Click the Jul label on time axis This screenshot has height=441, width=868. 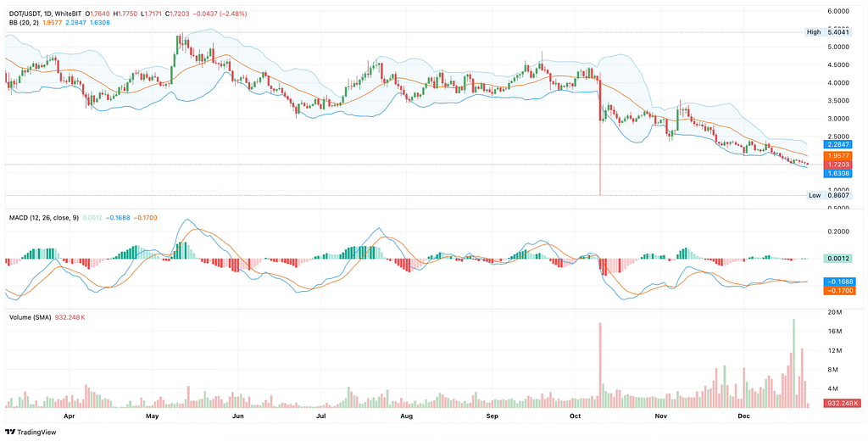click(x=320, y=415)
